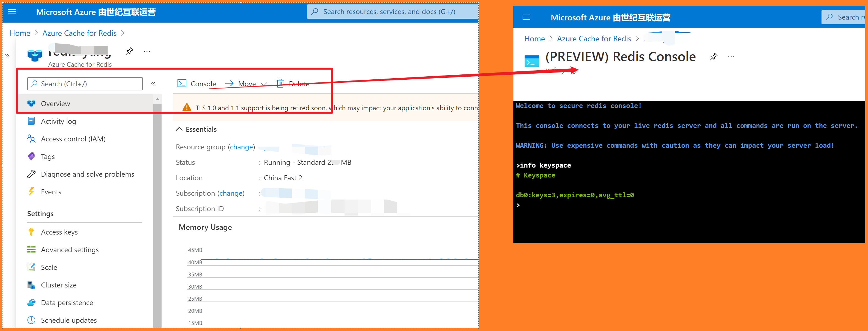Image resolution: width=868 pixels, height=331 pixels.
Task: Open more options for Redis Console
Action: [x=730, y=57]
